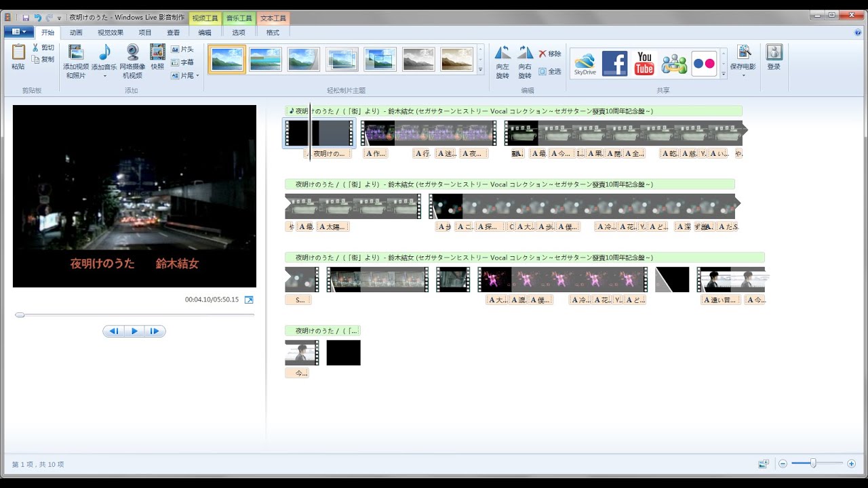Select all (全选) items
This screenshot has width=868, height=488.
point(550,71)
